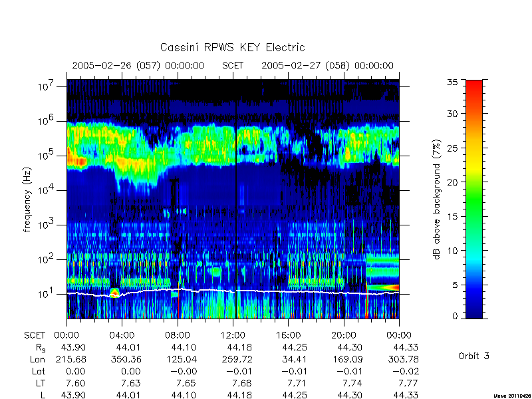Click the red-orange burst near 04:00 at 10 Hz

tap(114, 293)
